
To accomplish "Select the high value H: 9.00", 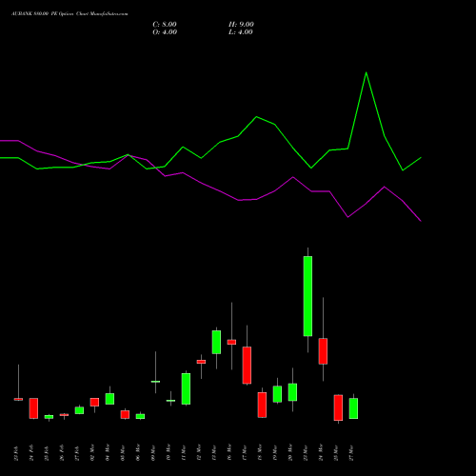I will pyautogui.click(x=241, y=25).
